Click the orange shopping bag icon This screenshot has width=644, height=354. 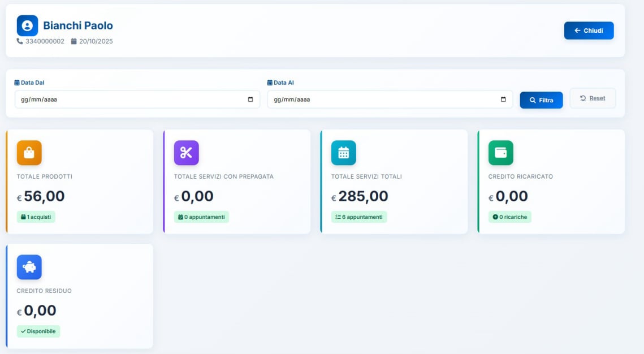tap(29, 153)
